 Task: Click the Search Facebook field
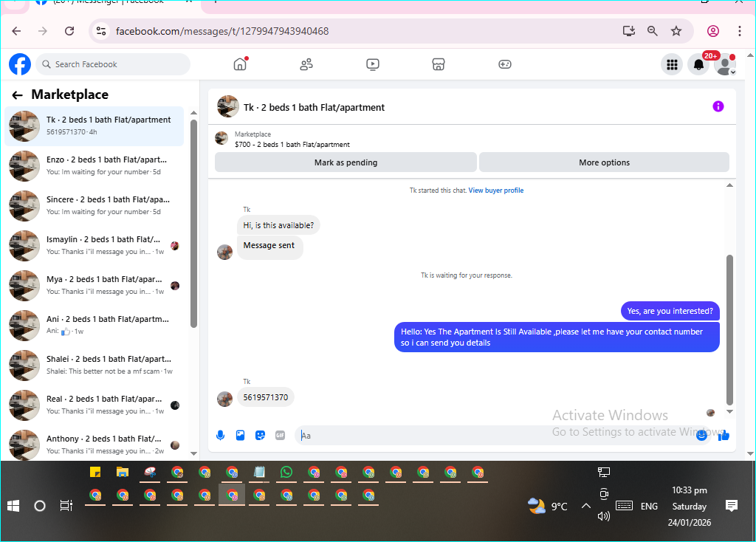[x=113, y=64]
